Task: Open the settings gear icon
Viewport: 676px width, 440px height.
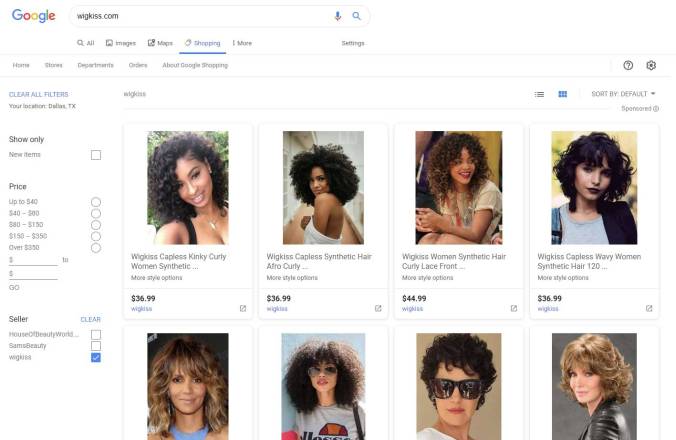Action: pyautogui.click(x=651, y=65)
